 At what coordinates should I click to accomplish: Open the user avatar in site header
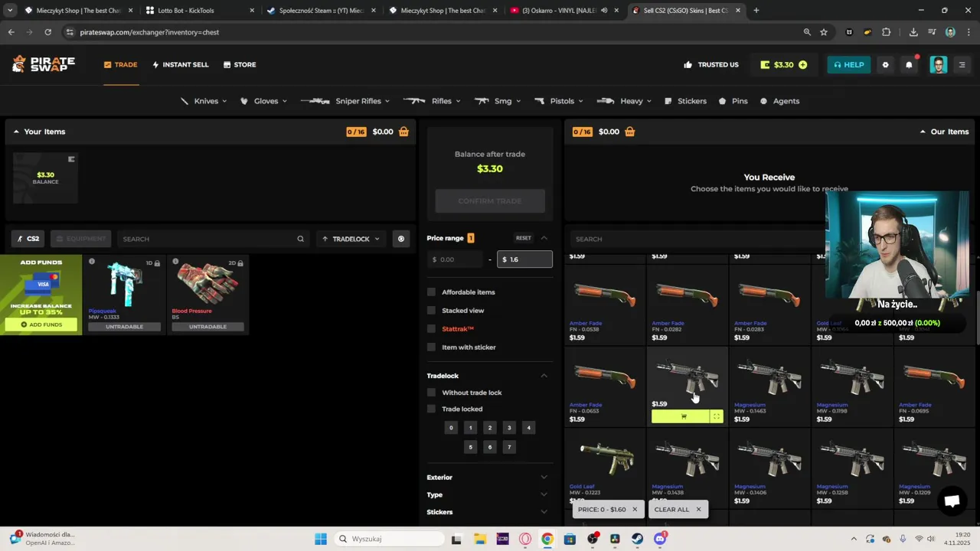point(939,64)
